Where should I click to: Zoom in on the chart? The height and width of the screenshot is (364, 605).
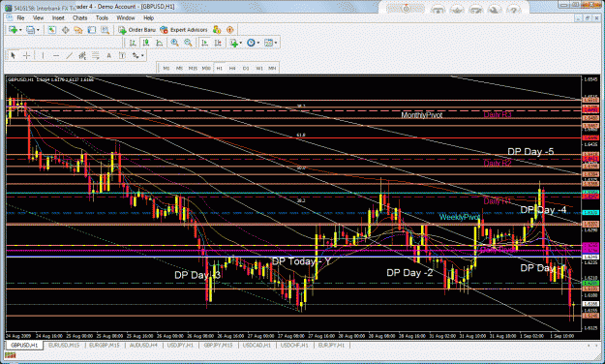(x=175, y=43)
